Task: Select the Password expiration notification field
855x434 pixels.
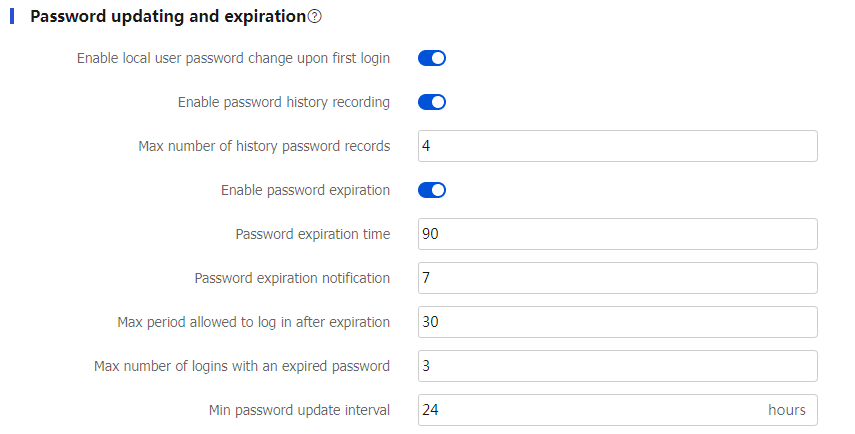Action: 617,278
